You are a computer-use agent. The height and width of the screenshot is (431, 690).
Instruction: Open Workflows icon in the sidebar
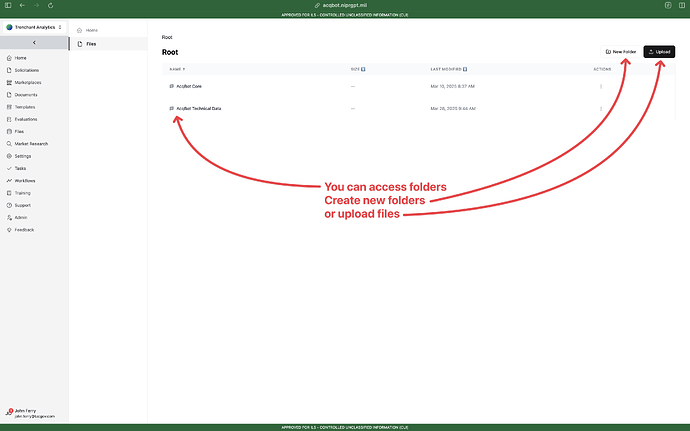pyautogui.click(x=9, y=181)
